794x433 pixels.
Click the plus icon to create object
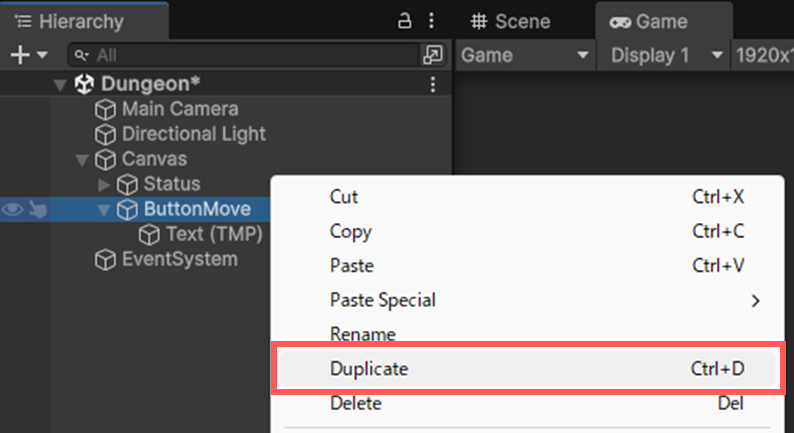[20, 56]
